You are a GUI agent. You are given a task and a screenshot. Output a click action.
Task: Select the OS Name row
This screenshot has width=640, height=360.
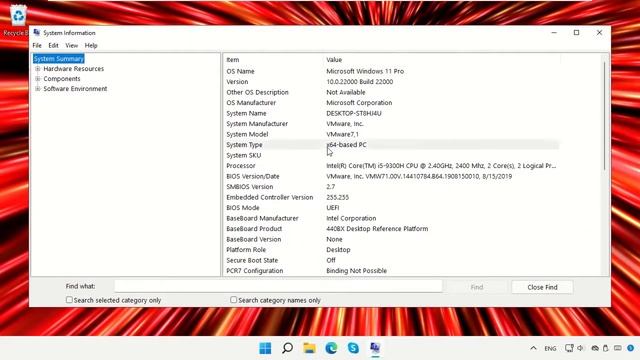(x=392, y=71)
